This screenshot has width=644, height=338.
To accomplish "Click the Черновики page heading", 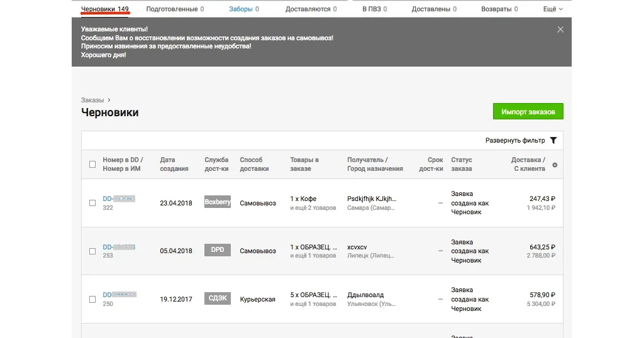I will pyautogui.click(x=109, y=112).
